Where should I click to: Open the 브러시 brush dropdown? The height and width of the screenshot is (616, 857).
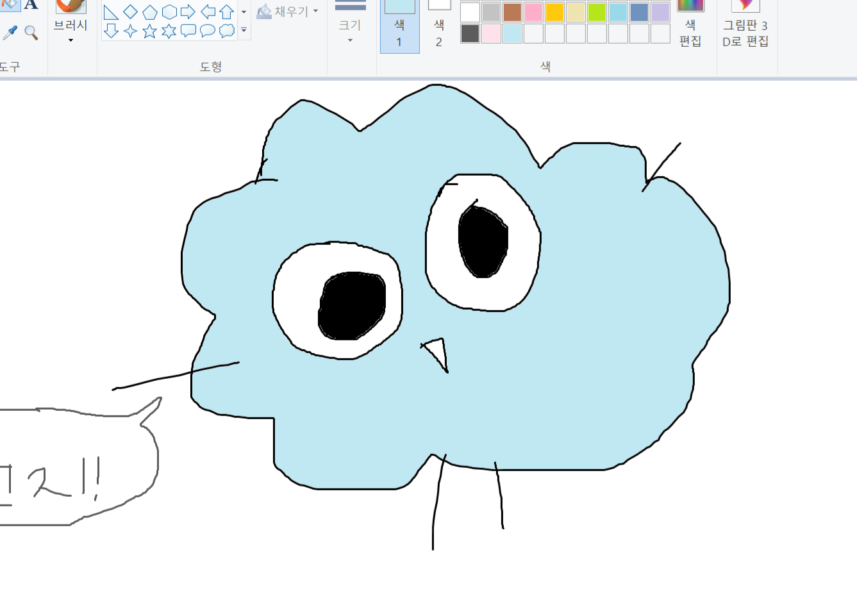(x=71, y=40)
